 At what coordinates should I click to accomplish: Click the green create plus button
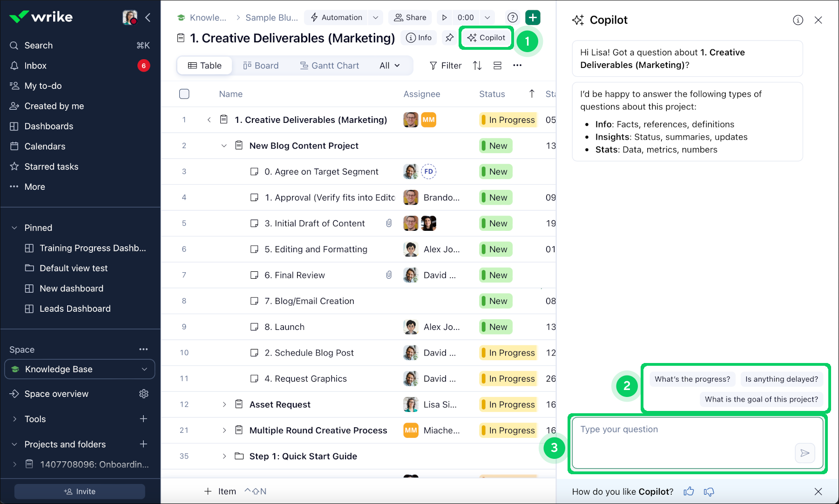(533, 17)
